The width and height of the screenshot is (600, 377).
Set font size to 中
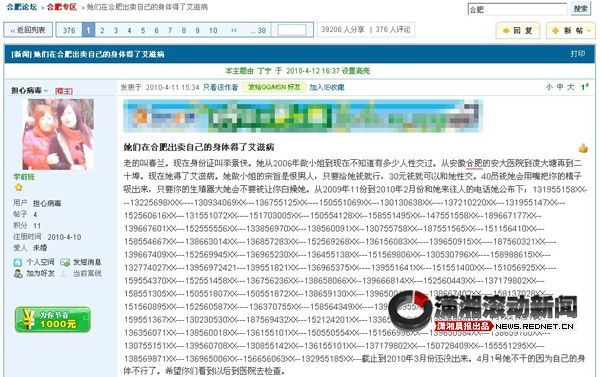[560, 87]
